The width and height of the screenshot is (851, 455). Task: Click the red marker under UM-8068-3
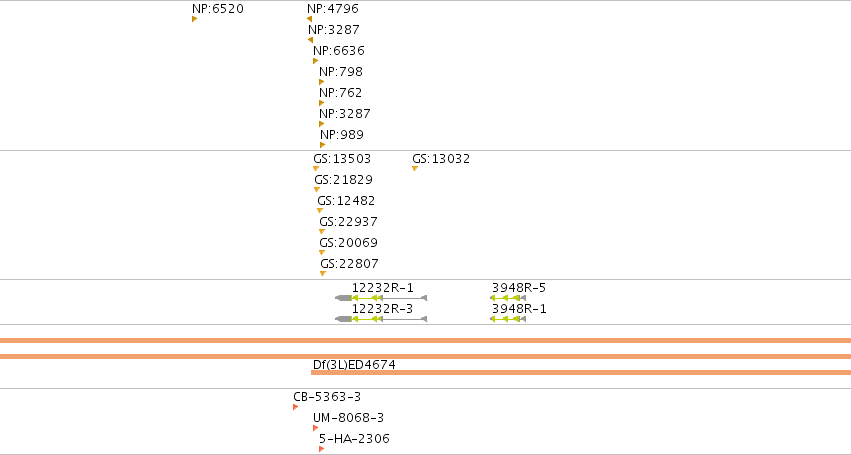tap(315, 428)
